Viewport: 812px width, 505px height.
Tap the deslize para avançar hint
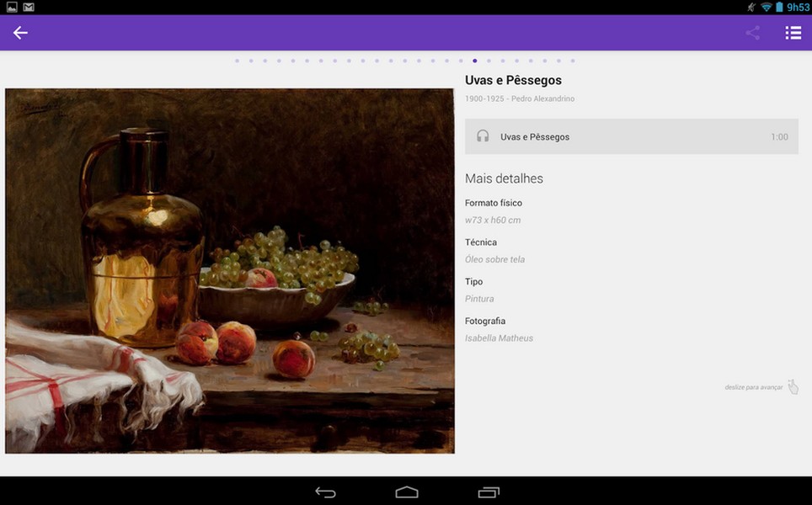753,387
